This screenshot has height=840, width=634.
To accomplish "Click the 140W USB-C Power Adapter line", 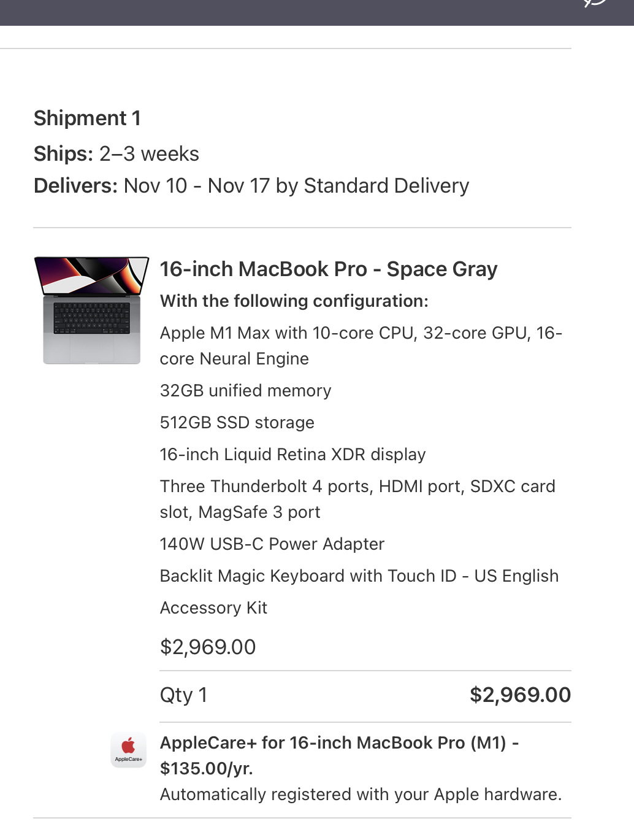I will pos(272,544).
